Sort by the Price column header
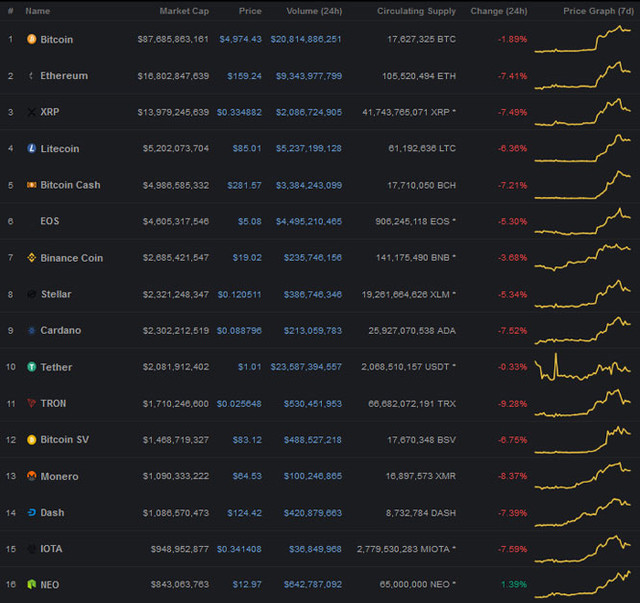 click(250, 11)
